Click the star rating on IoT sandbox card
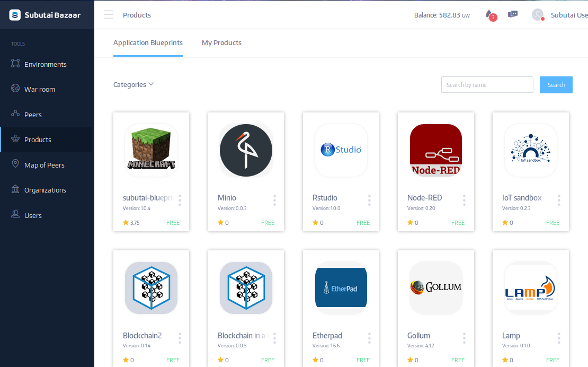The image size is (588, 367). coord(508,223)
